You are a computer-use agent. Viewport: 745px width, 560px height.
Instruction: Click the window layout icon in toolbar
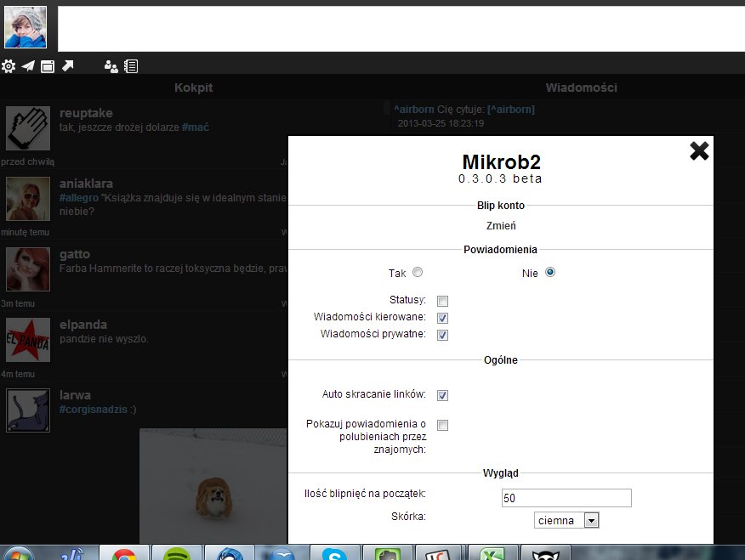tap(48, 66)
